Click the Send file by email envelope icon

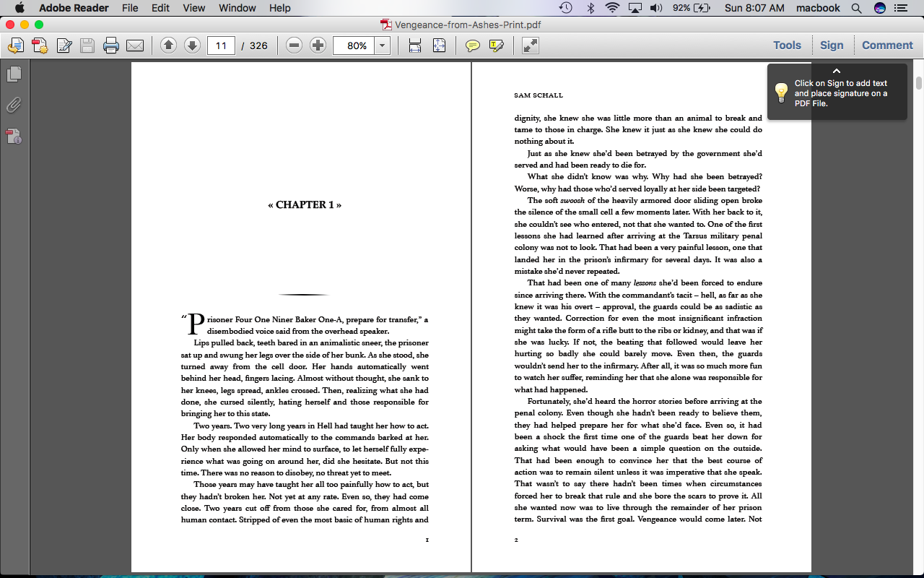point(135,46)
